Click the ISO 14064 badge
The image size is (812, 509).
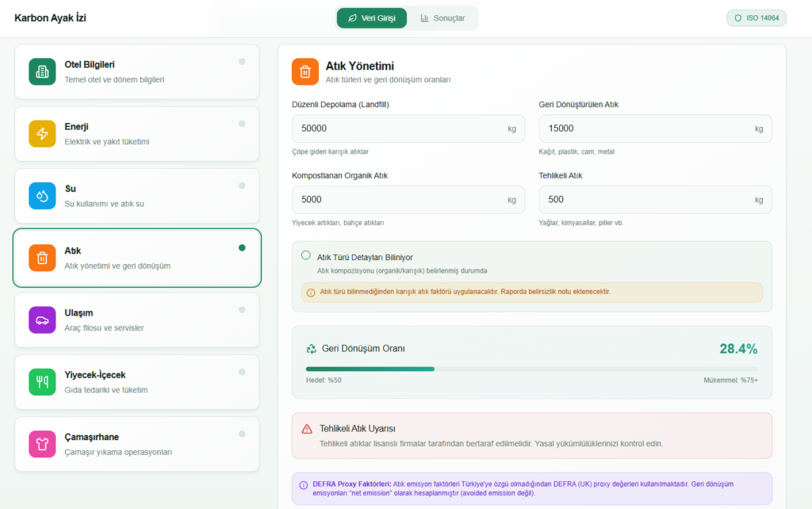pos(756,17)
